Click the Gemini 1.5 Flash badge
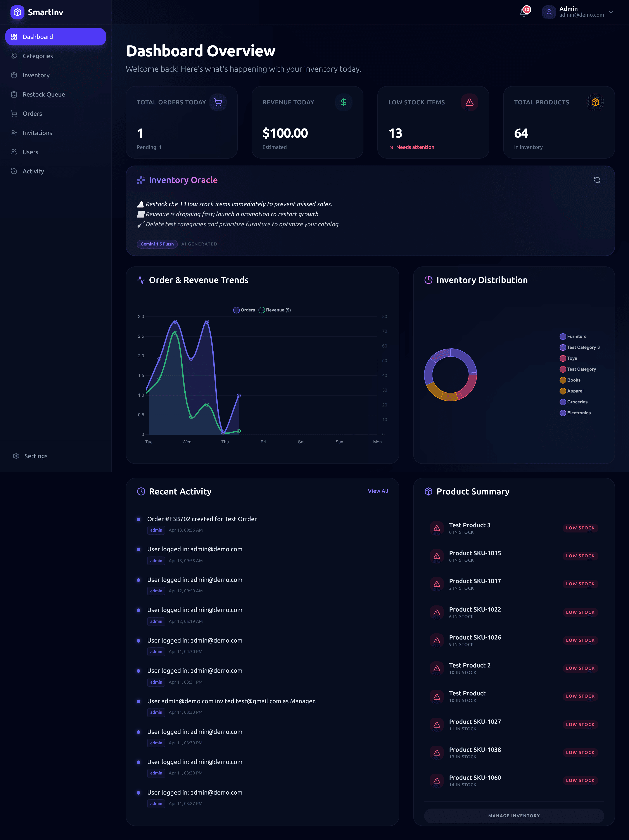The image size is (629, 840). coord(157,244)
